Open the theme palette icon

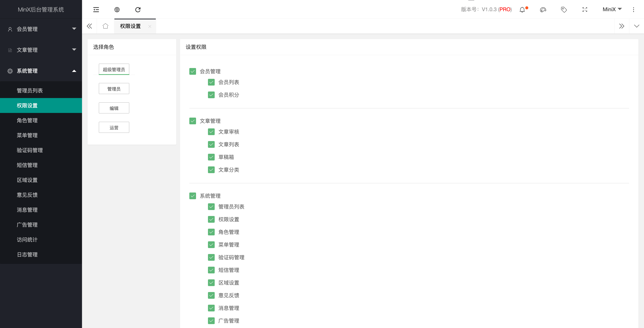[543, 10]
